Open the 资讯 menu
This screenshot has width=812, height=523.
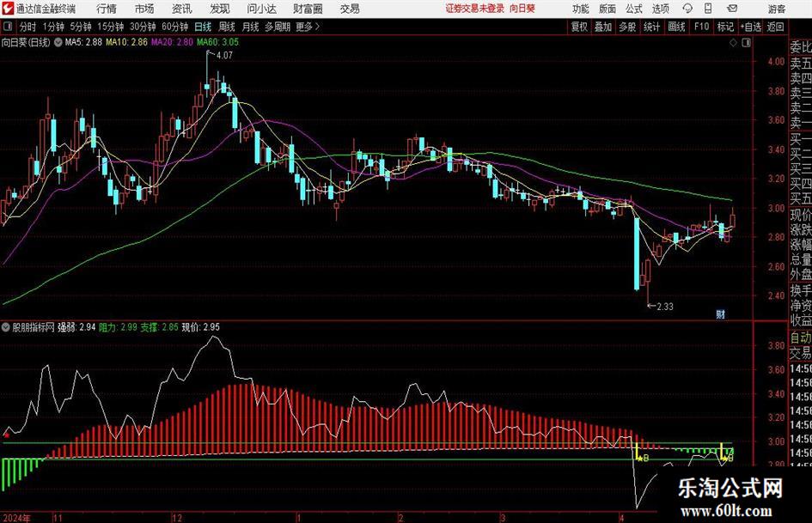[181, 9]
